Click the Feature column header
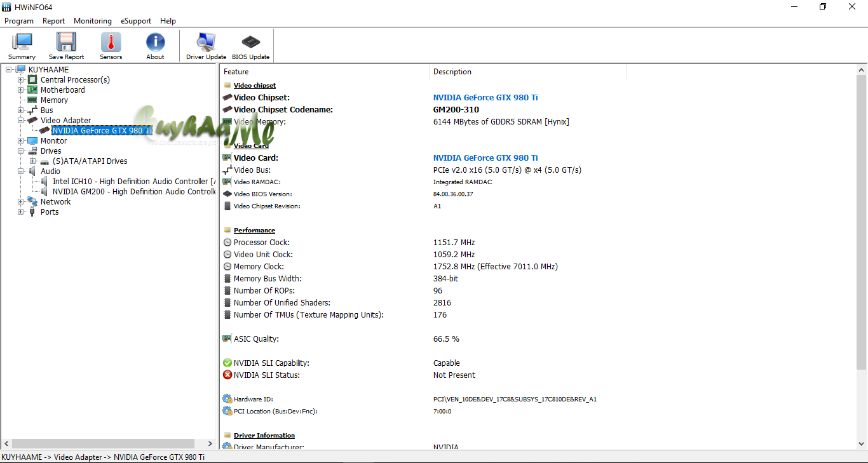 pyautogui.click(x=325, y=72)
